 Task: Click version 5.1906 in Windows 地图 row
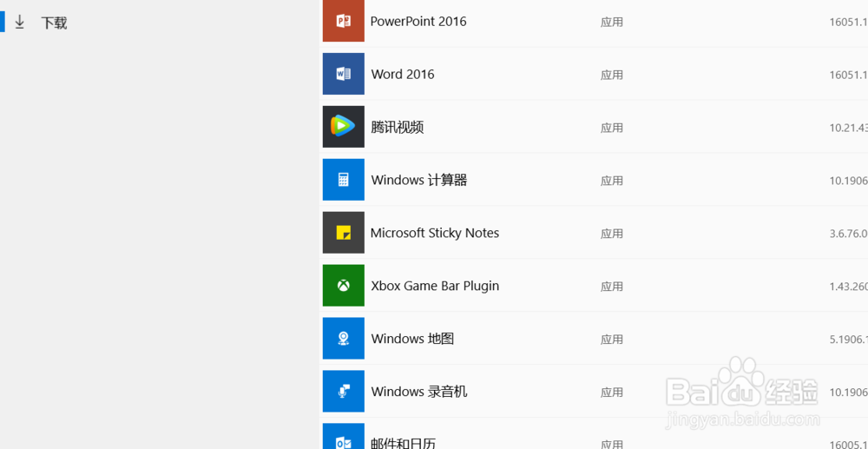[848, 340]
